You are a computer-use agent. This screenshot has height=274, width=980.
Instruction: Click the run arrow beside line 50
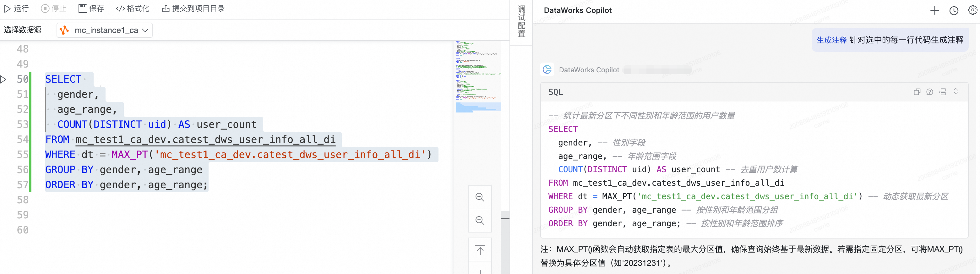coord(3,79)
